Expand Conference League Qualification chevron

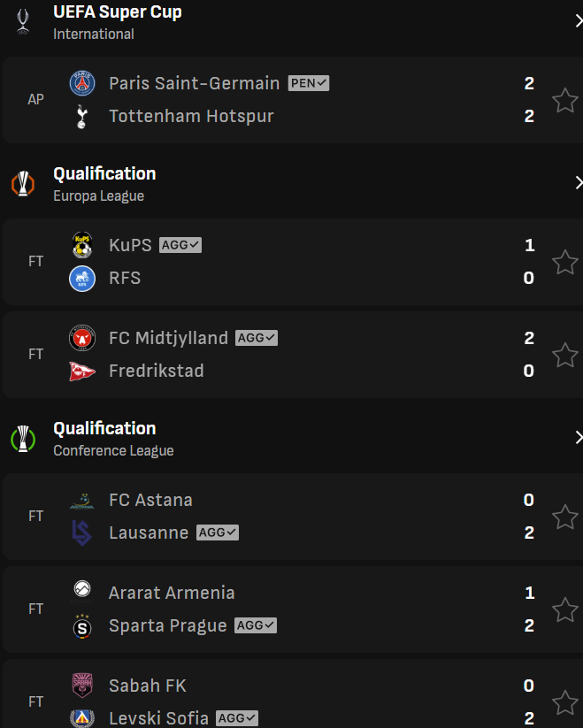[x=579, y=437]
